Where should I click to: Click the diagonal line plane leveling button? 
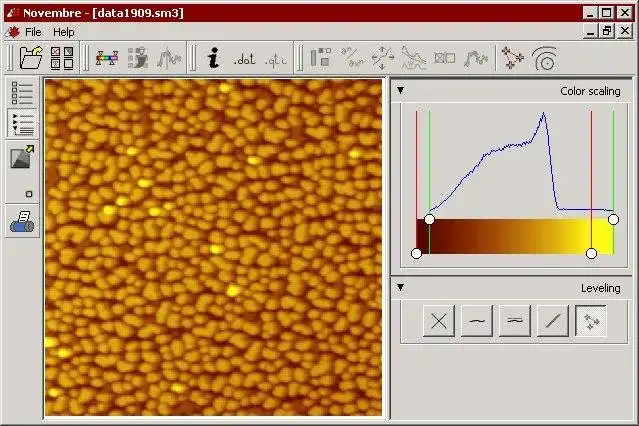point(553,321)
